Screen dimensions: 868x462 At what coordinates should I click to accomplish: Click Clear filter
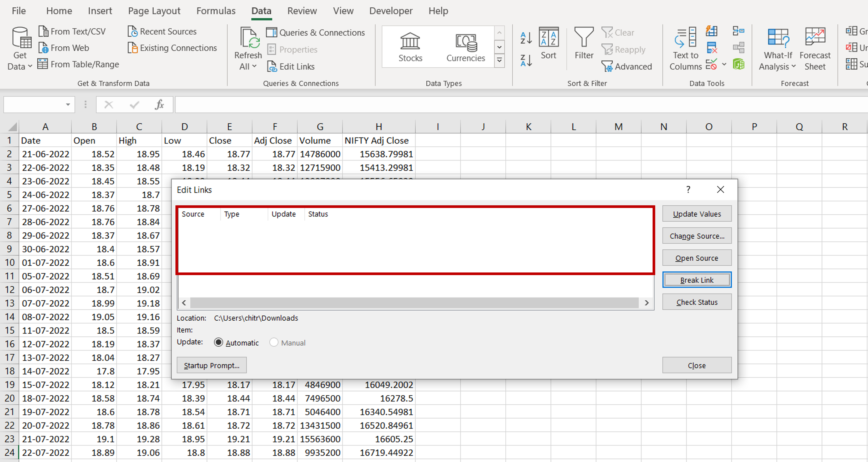pyautogui.click(x=618, y=32)
